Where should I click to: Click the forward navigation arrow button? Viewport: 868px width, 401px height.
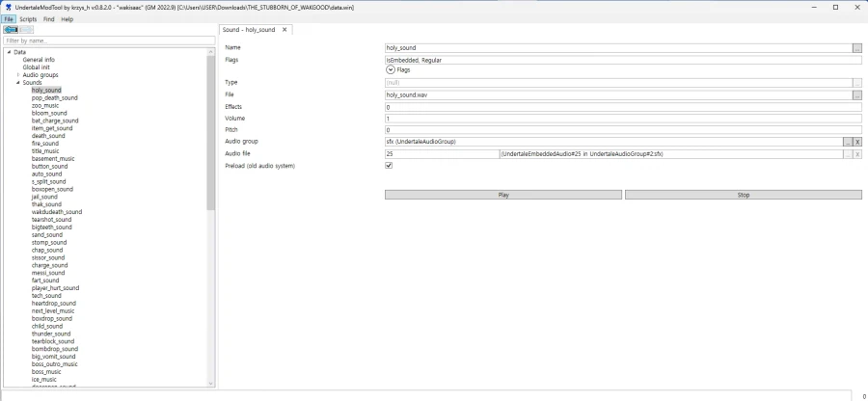(x=27, y=30)
